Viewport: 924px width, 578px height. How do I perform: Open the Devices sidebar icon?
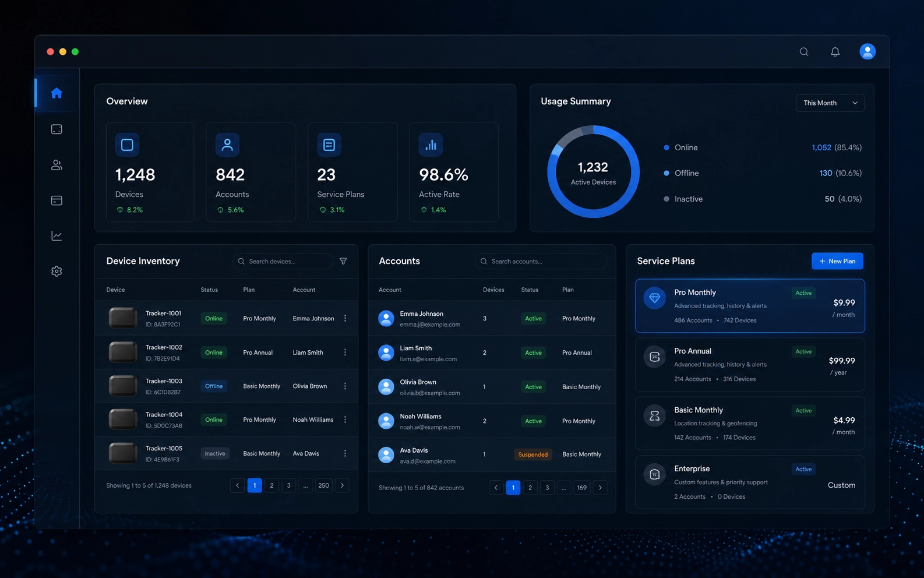[x=57, y=129]
